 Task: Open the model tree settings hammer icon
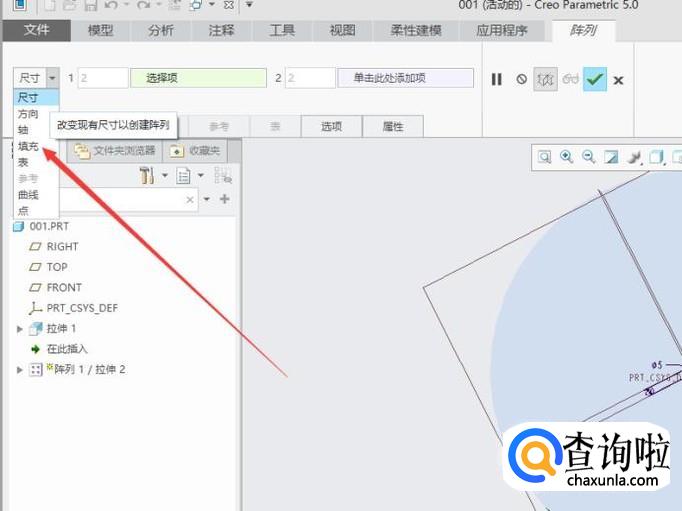click(147, 175)
